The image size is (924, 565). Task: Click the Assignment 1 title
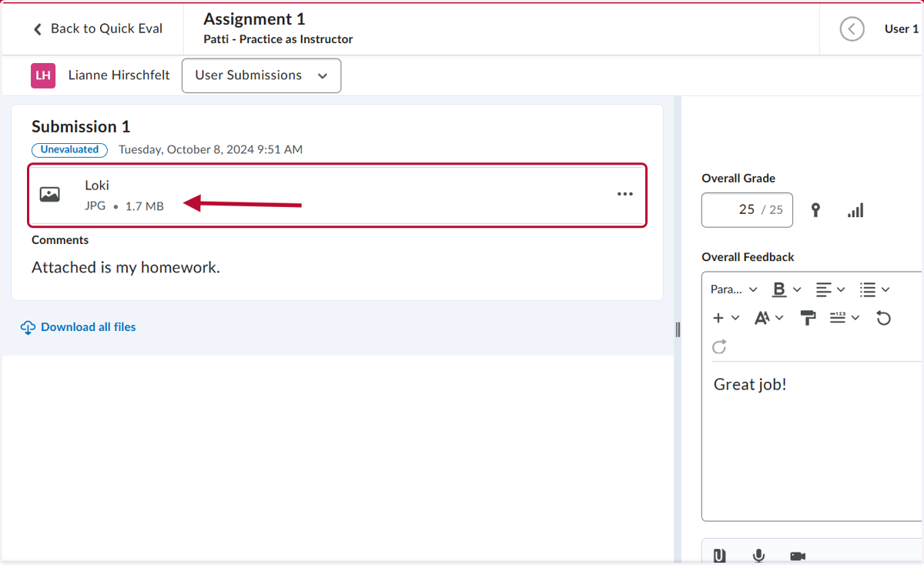click(254, 19)
